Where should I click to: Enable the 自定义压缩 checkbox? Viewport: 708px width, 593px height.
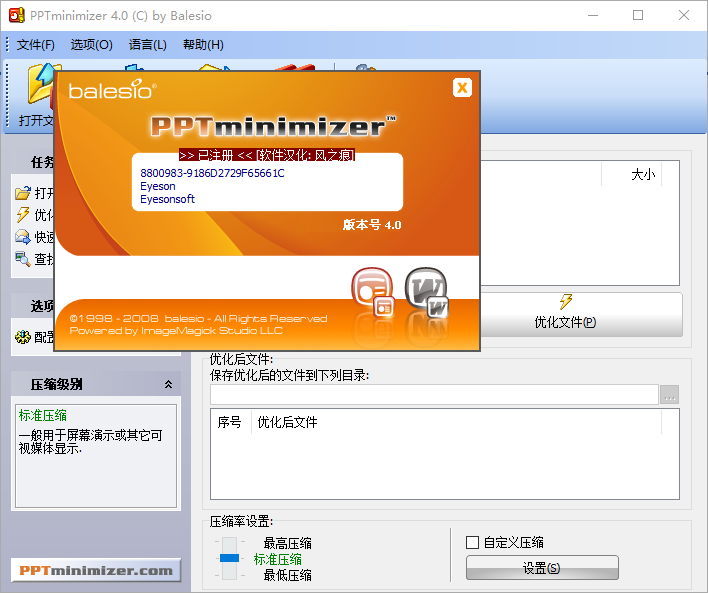472,542
